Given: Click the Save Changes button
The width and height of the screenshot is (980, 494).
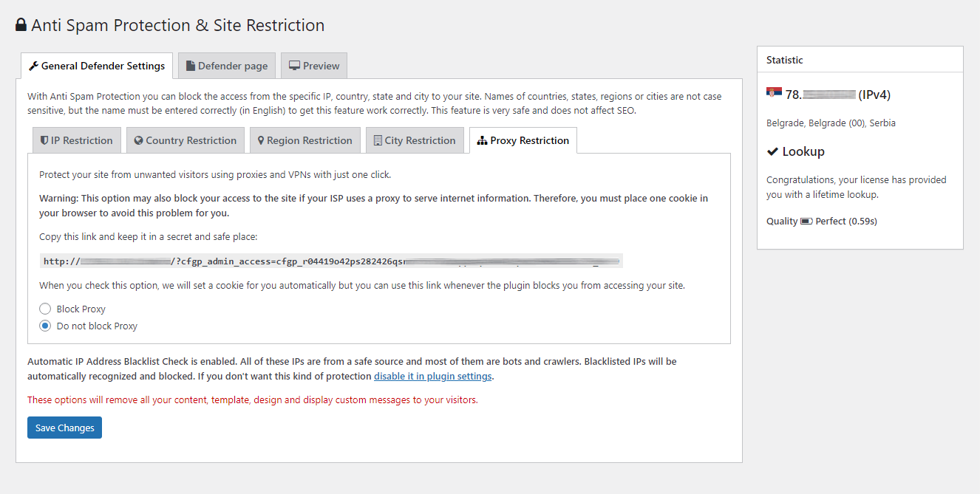Looking at the screenshot, I should pos(65,428).
